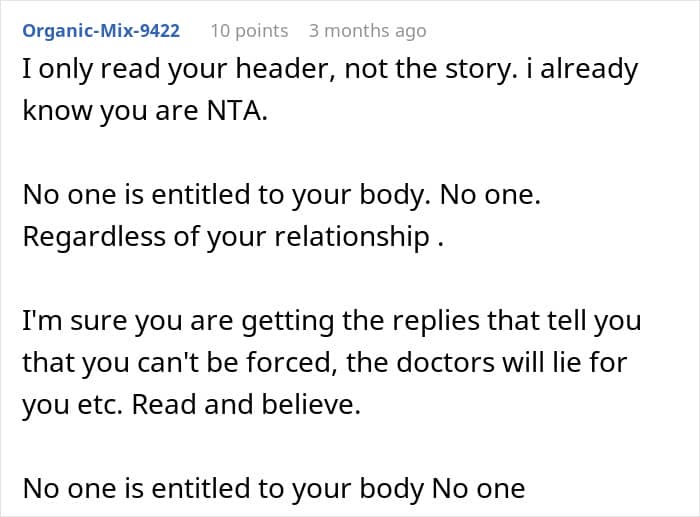Click the sentence 'No one is entitled to your body. No one.'
Image resolution: width=700 pixels, height=517 pixels.
click(282, 195)
